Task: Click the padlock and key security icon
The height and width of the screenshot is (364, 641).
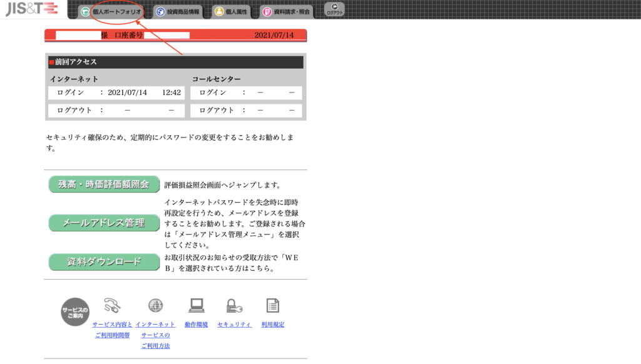Action: pos(234,305)
